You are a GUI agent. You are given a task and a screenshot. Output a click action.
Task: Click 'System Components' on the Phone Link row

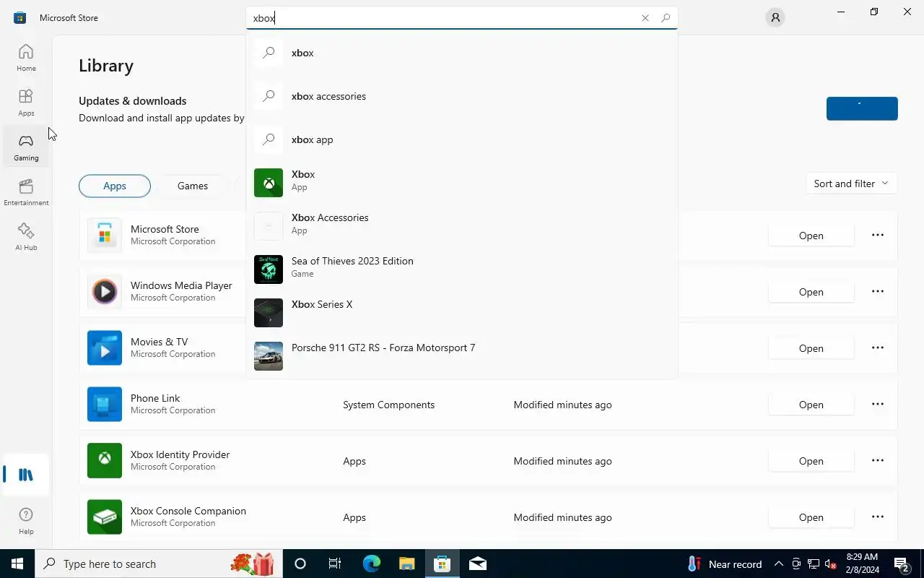(x=388, y=405)
